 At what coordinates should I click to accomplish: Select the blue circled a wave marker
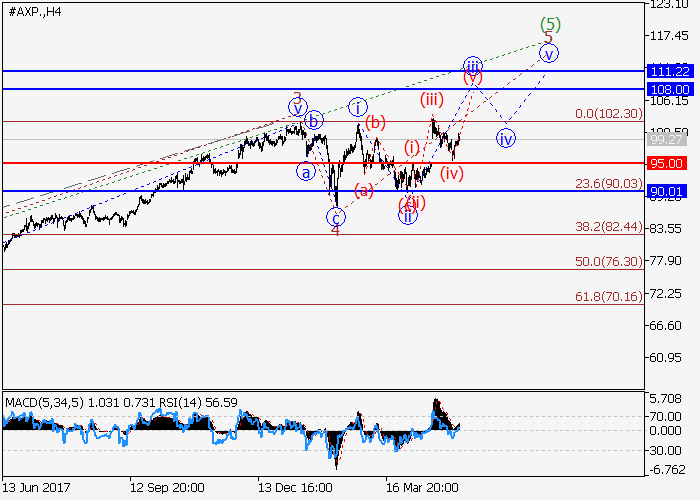pos(305,171)
